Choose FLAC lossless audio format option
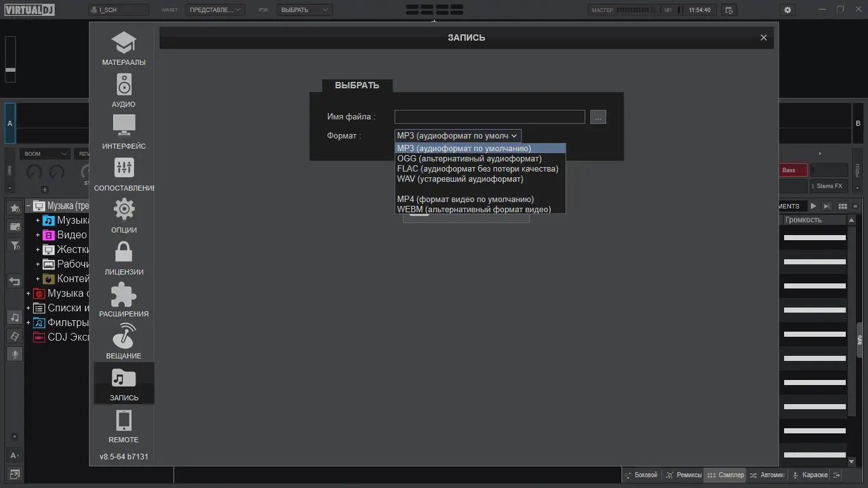Image resolution: width=868 pixels, height=488 pixels. (480, 169)
